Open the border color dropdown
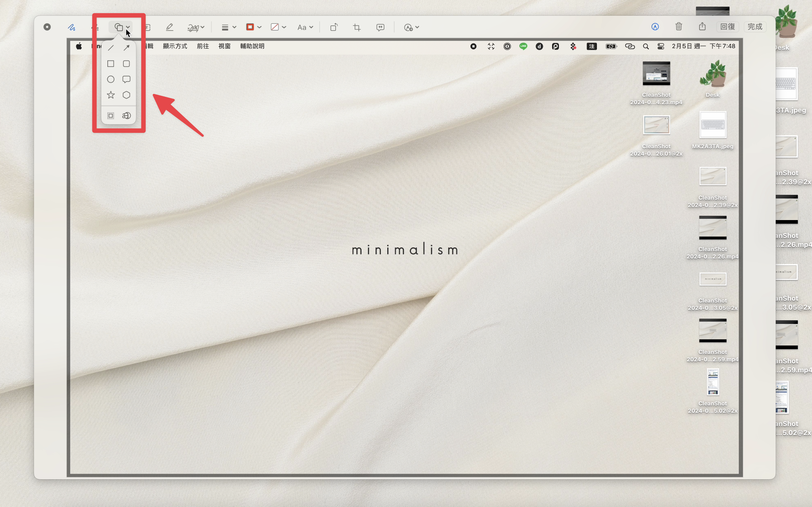This screenshot has height=507, width=812. (254, 27)
